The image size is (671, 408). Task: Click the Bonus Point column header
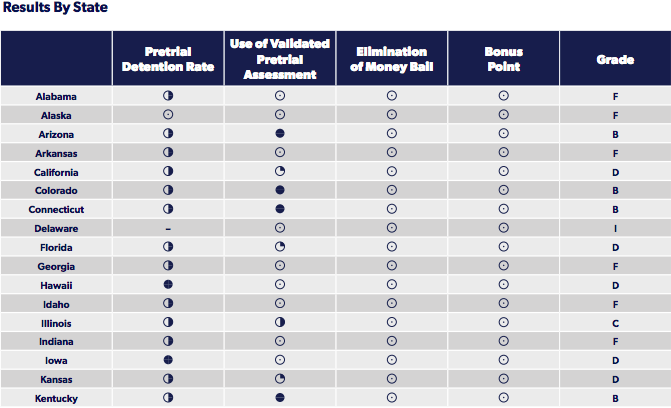[x=504, y=59]
